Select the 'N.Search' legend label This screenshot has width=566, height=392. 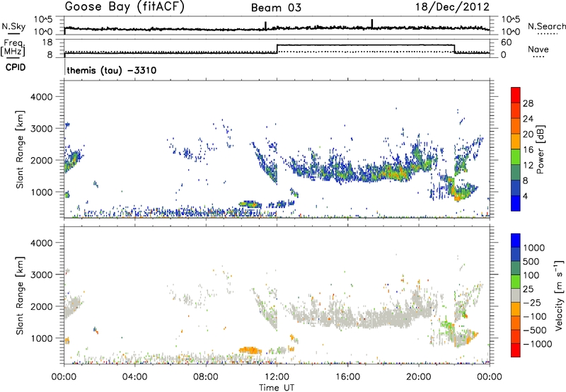point(546,26)
